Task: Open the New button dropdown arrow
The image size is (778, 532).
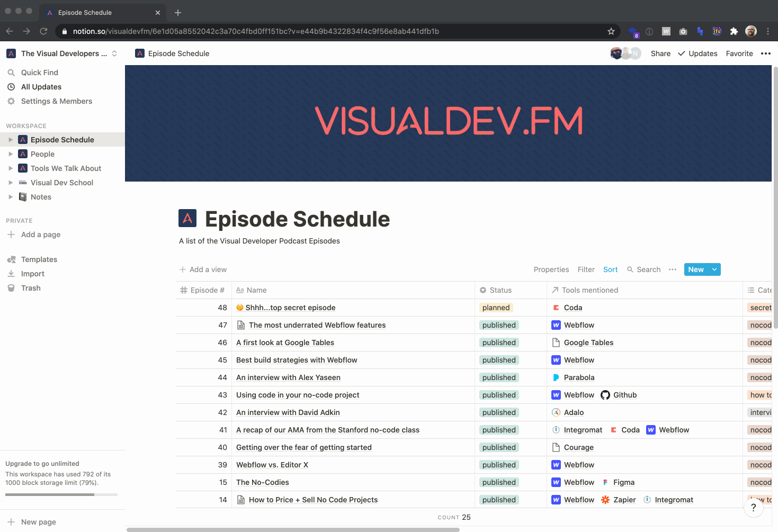Action: 714,269
